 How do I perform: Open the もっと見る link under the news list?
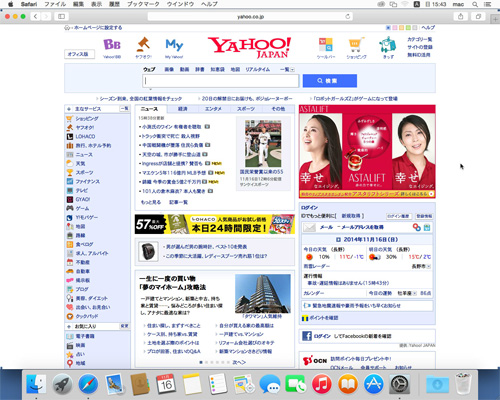pyautogui.click(x=151, y=202)
